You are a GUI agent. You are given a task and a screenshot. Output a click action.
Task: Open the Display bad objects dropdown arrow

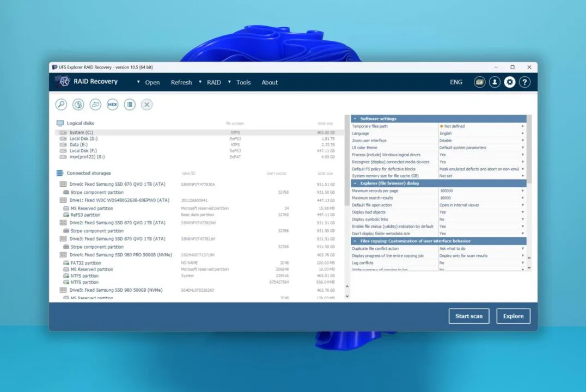(522, 212)
